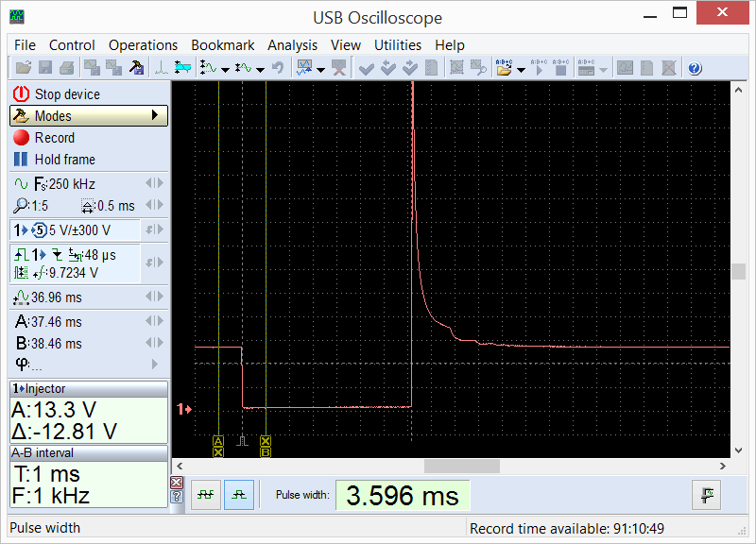The image size is (756, 544).
Task: Click marker B handle on the time axis
Action: pos(266,447)
